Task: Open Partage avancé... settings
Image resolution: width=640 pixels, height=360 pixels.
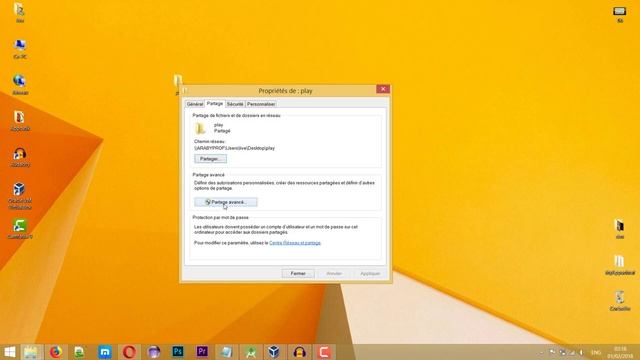Action: 226,202
